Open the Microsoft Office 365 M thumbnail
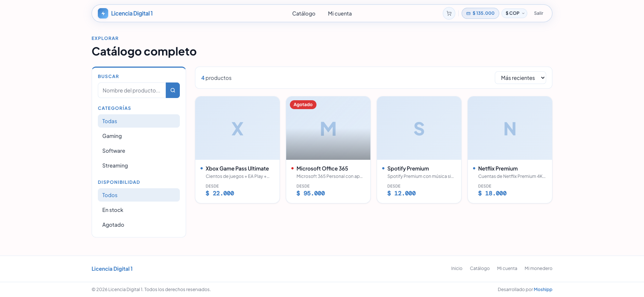Screen dimensions: 644x297 click(328, 128)
